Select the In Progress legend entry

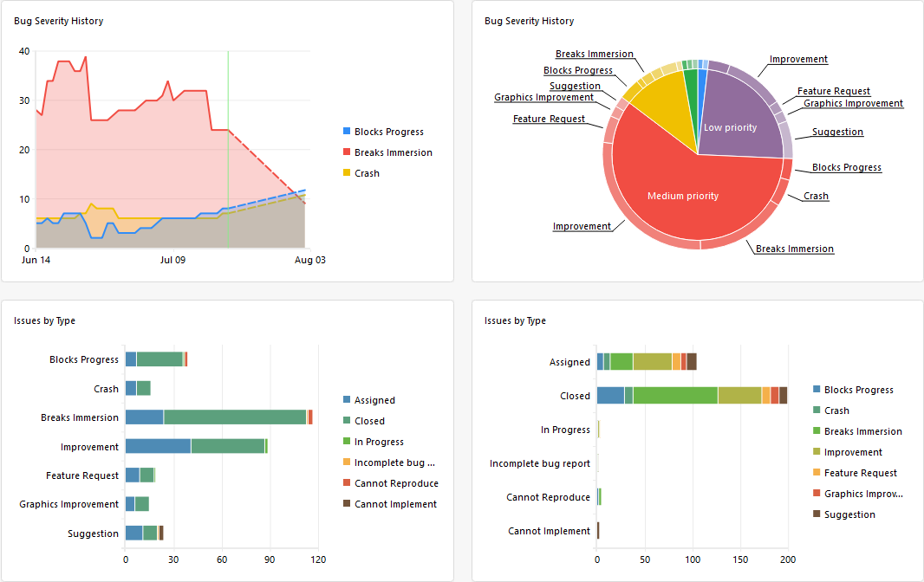coord(379,442)
